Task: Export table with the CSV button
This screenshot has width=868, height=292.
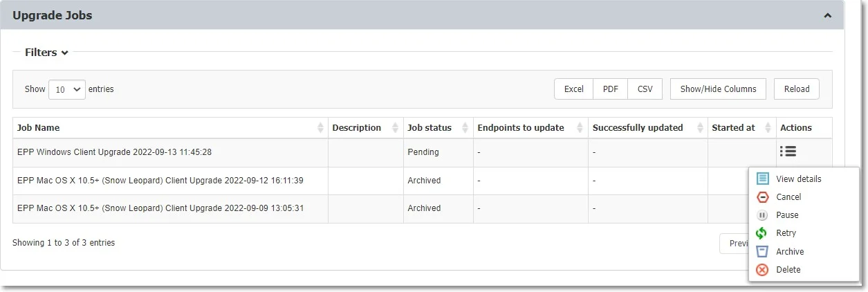Action: (x=645, y=89)
